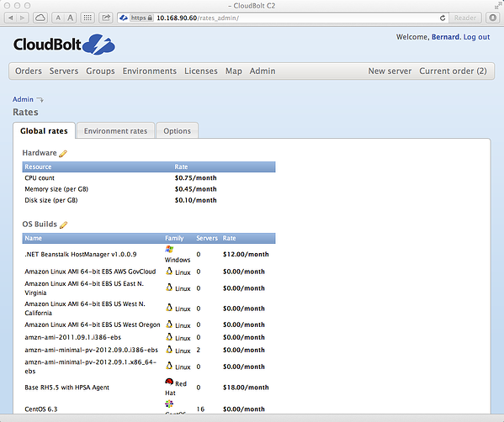The height and width of the screenshot is (422, 504).
Task: Open the Bernard user profile link
Action: pyautogui.click(x=445, y=37)
